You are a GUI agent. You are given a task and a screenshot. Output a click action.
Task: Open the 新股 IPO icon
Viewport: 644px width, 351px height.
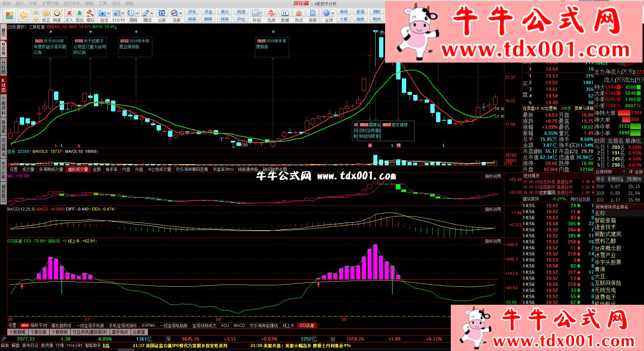313,15
